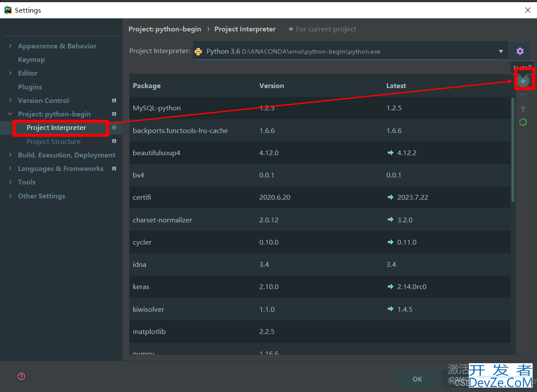The width and height of the screenshot is (537, 392).
Task: Collapse Project: python-begin section
Action: click(x=10, y=114)
